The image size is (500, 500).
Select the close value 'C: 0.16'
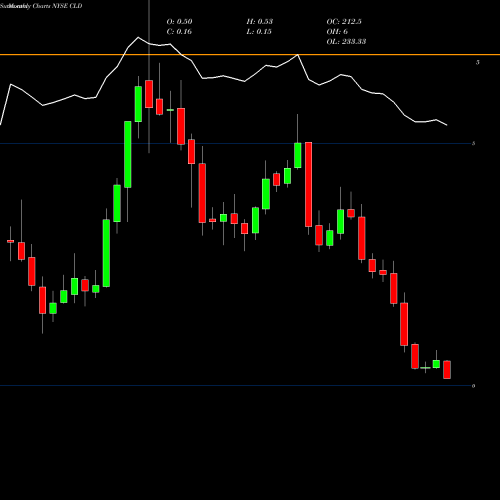(x=179, y=32)
